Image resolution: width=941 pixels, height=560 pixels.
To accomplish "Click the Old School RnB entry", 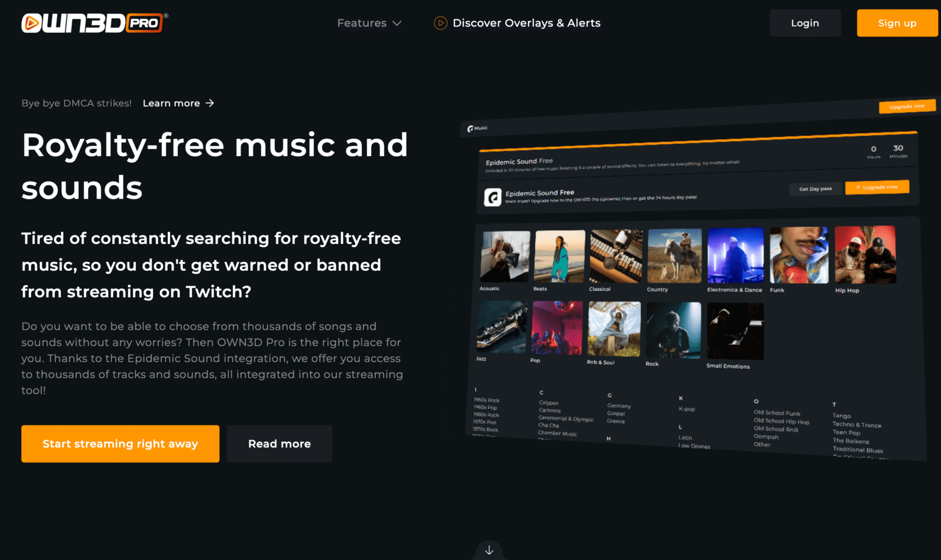I will pos(776,429).
